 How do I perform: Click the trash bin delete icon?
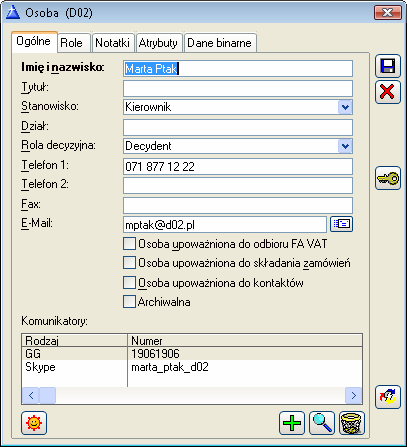tap(352, 423)
